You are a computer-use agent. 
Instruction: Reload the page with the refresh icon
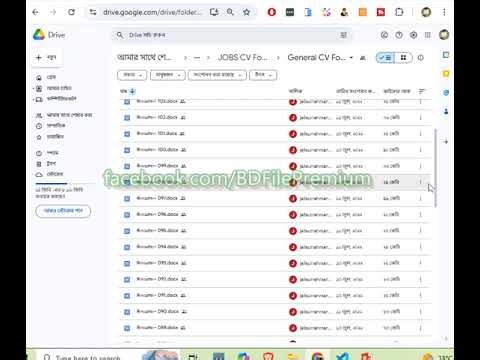71,12
